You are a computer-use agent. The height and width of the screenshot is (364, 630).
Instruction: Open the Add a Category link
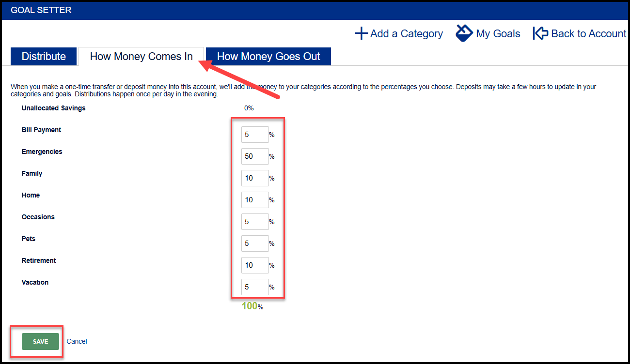pyautogui.click(x=406, y=34)
